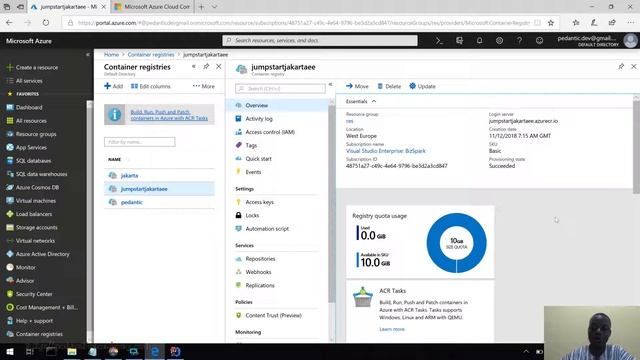Delete the registry
The image size is (640, 360).
pos(389,86)
